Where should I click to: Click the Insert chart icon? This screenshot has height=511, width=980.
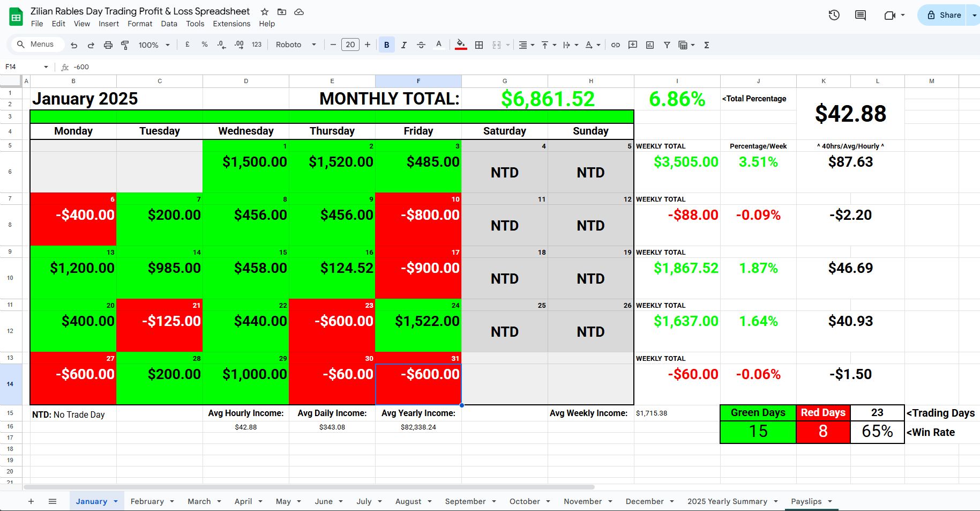(x=650, y=45)
